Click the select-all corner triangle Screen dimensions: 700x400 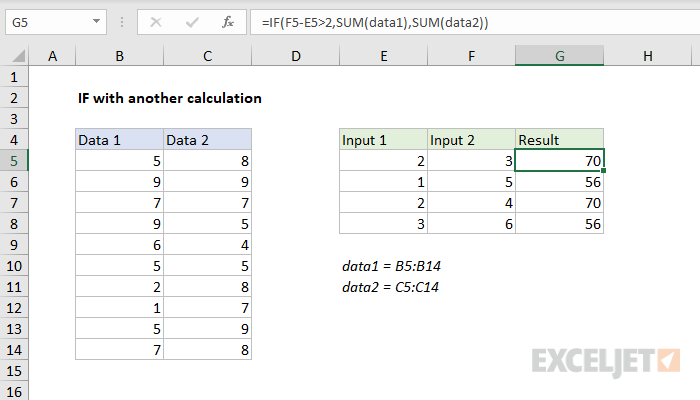[16, 56]
